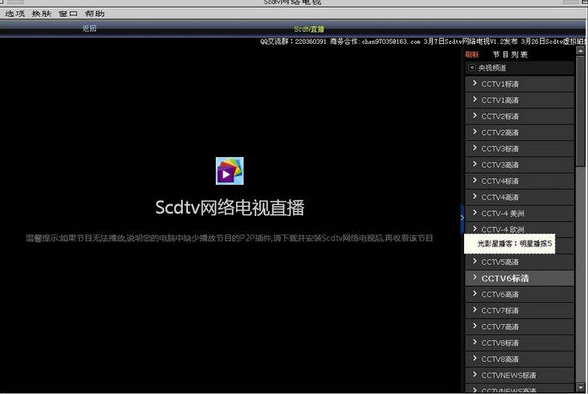588x394 pixels.
Task: Expand the chevron next to CCTV5高清
Action: [x=475, y=261]
